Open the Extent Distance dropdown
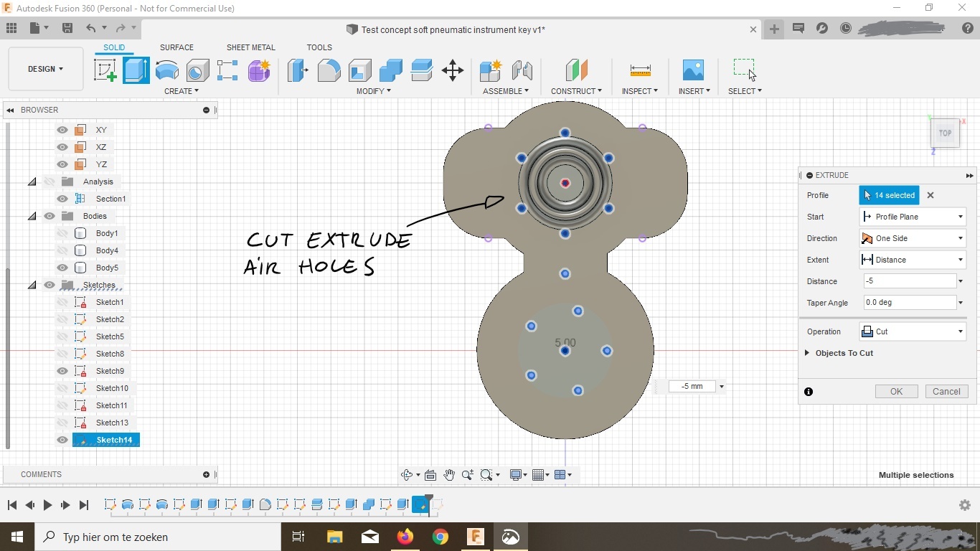980x551 pixels. click(x=913, y=260)
